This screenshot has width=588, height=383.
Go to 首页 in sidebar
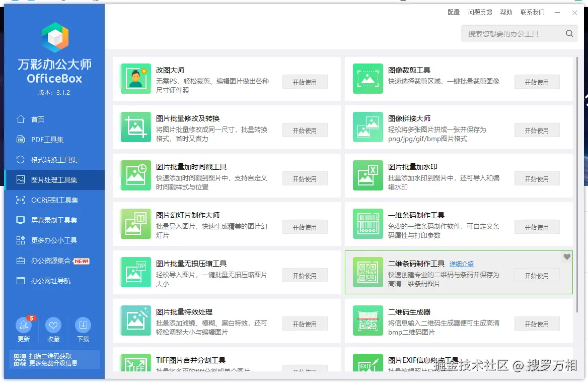pyautogui.click(x=54, y=119)
